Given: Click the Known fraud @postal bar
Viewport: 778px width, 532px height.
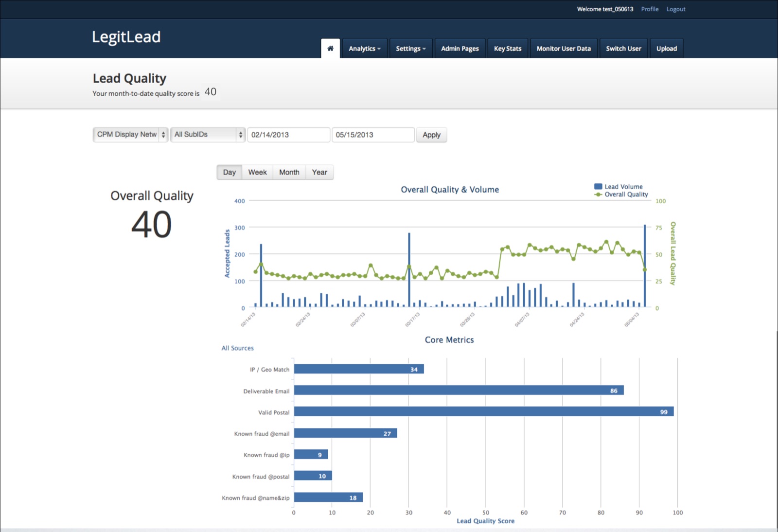Looking at the screenshot, I should coord(313,476).
